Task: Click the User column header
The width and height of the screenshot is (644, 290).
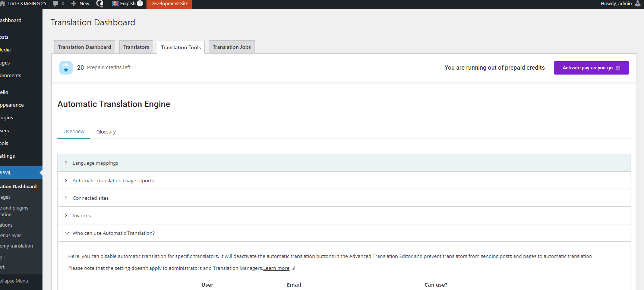Action: [207, 285]
